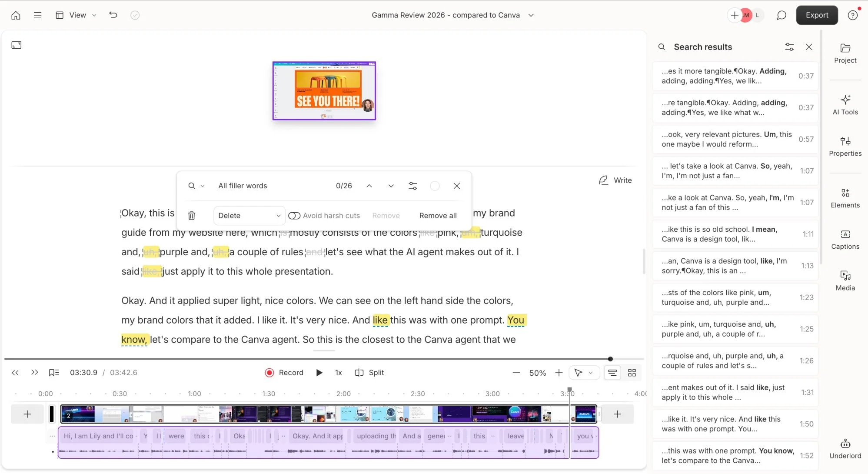Viewport: 868px width, 474px height.
Task: Open search result filter settings icon
Action: 789,47
